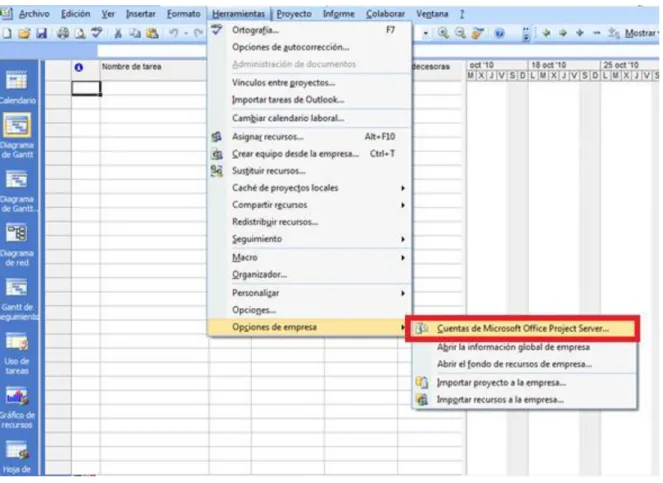
Task: Choose Ortografía from Herramientas menu
Action: coord(310,30)
